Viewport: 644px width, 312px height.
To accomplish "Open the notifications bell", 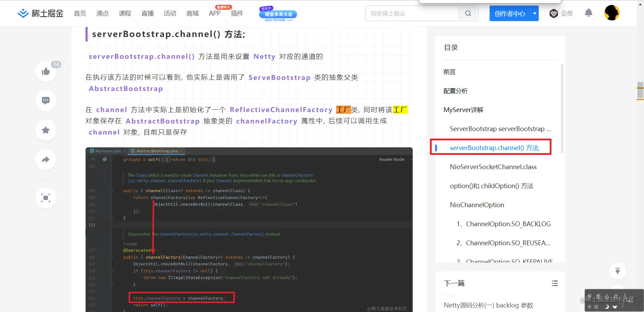I will click(x=588, y=13).
